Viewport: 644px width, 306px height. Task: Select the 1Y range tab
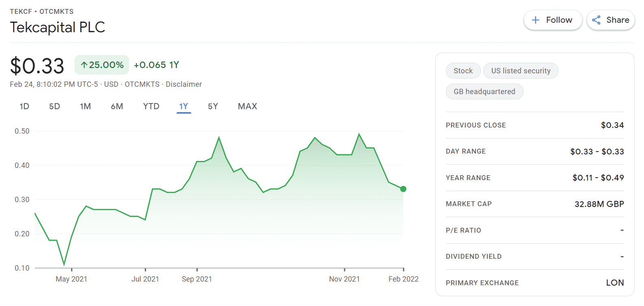click(184, 106)
